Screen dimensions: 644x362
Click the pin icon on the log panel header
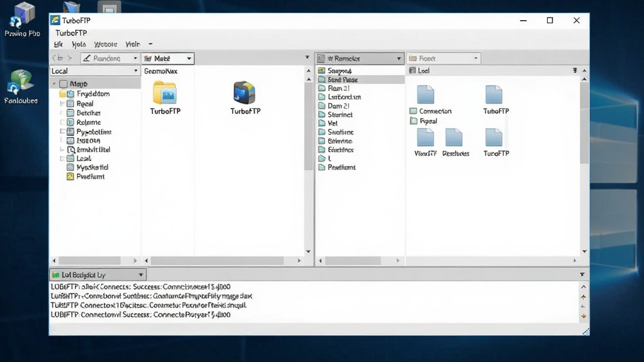(582, 274)
